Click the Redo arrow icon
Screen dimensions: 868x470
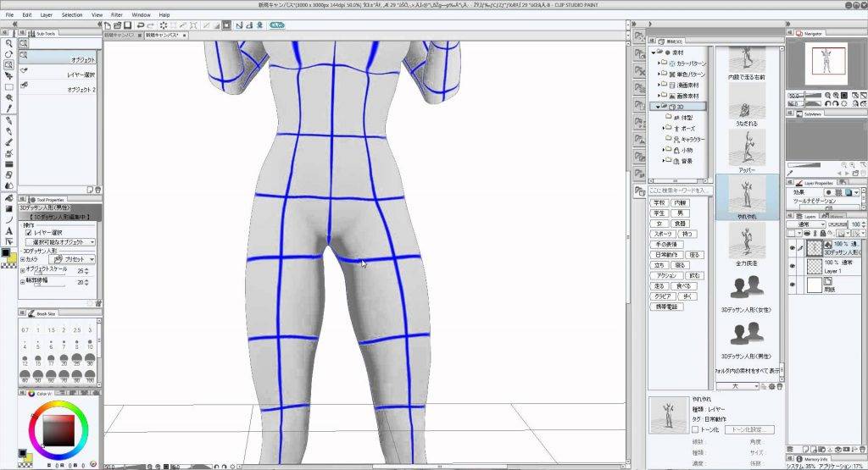click(x=150, y=25)
